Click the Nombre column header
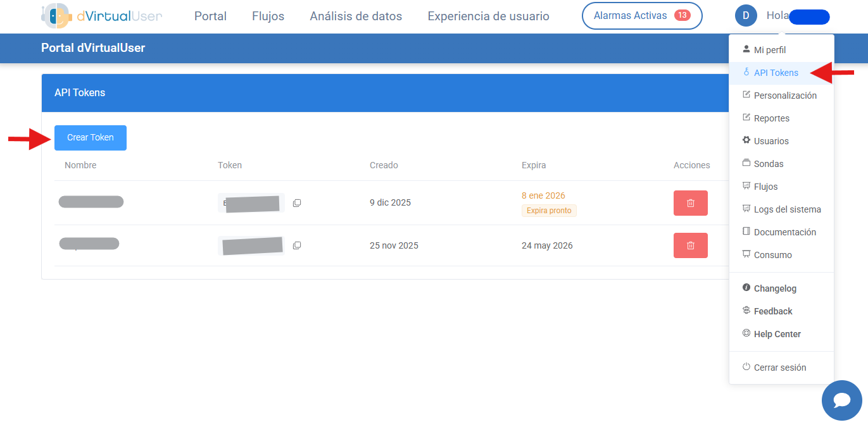 [80, 165]
